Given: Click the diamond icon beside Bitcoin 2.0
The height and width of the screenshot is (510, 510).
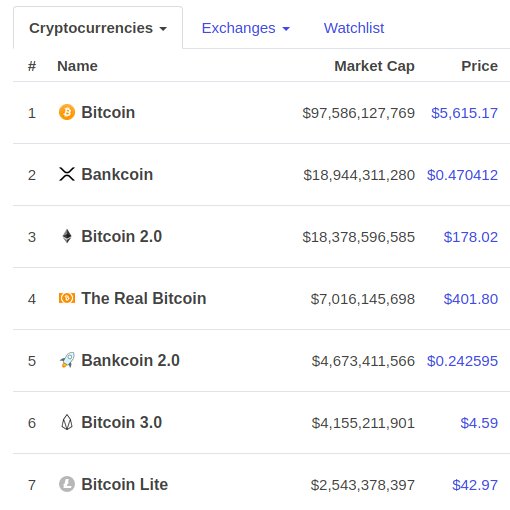Looking at the screenshot, I should click(67, 236).
